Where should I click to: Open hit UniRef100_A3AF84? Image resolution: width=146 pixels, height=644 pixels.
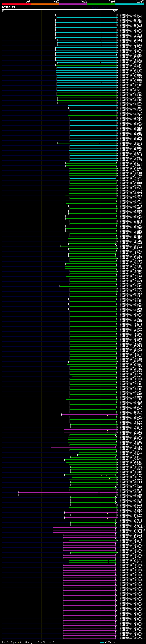tap(131, 173)
